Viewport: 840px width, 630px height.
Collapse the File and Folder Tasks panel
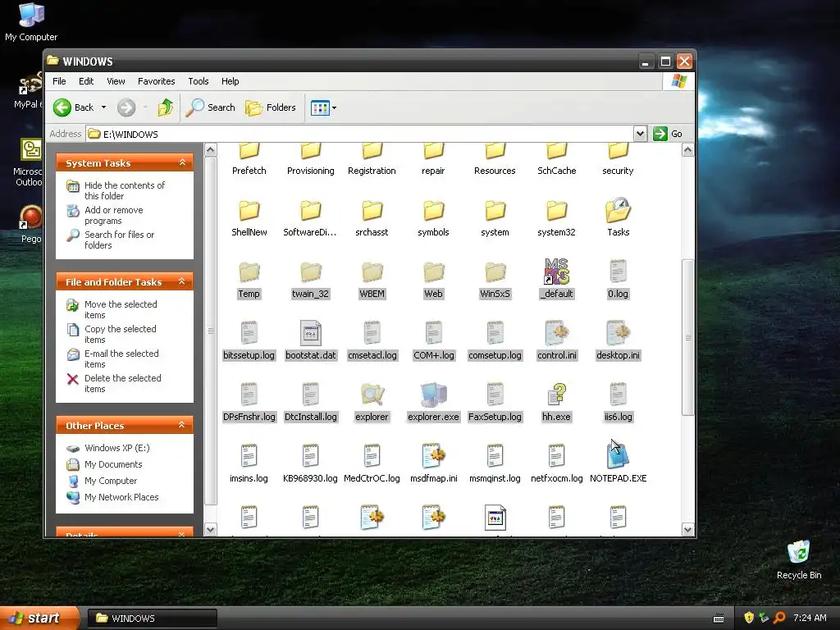182,281
